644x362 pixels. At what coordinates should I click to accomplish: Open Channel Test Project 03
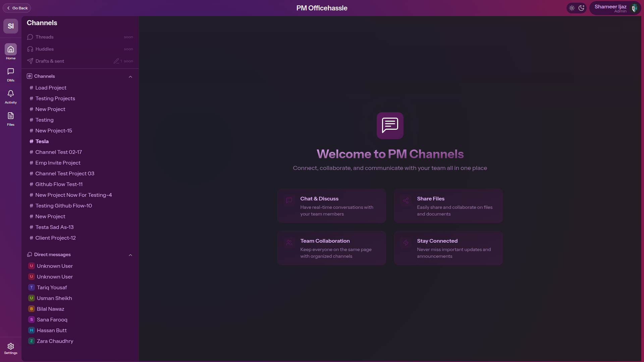point(80,174)
